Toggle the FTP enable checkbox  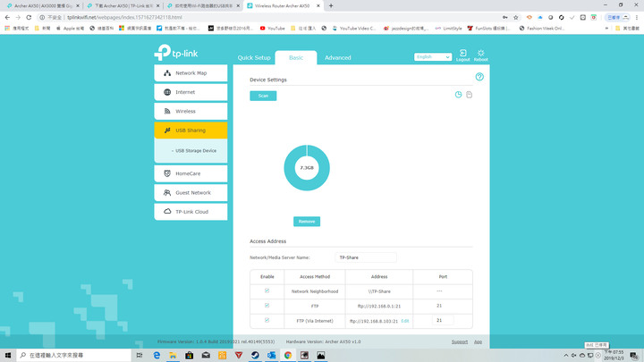(267, 306)
